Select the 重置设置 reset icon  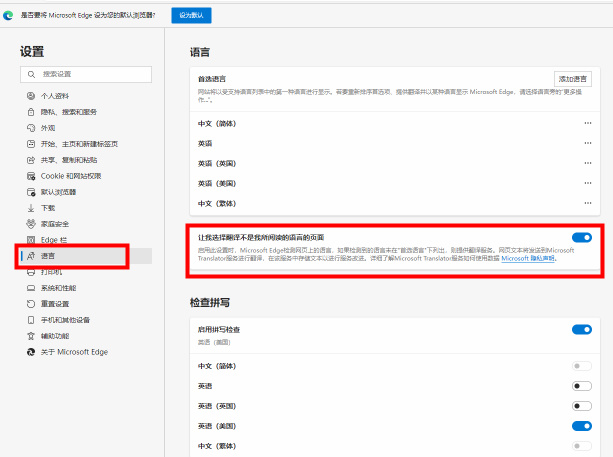31,304
